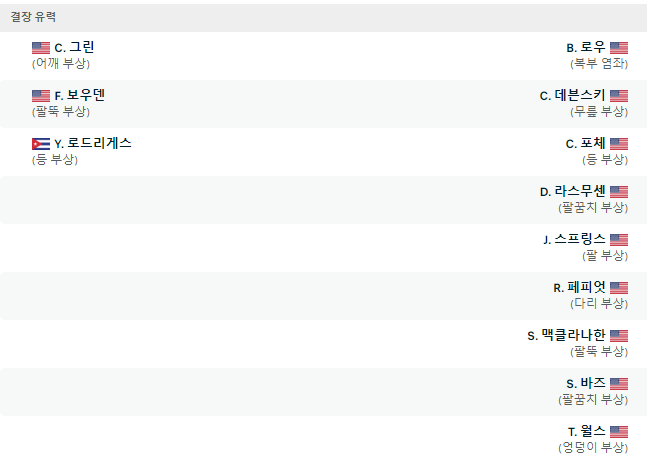Open player S. 바즈 profile
Viewport: 647px width, 472px height.
(586, 383)
